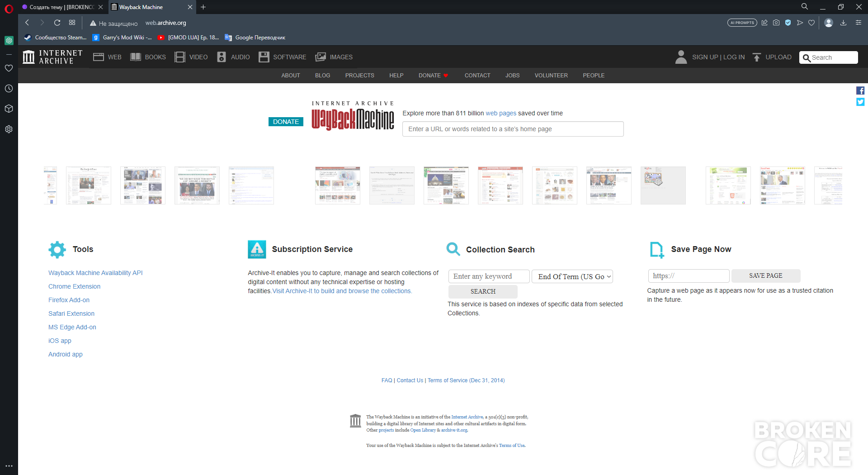
Task: Open Garry's Mod Wiki bookmark
Action: coord(122,38)
